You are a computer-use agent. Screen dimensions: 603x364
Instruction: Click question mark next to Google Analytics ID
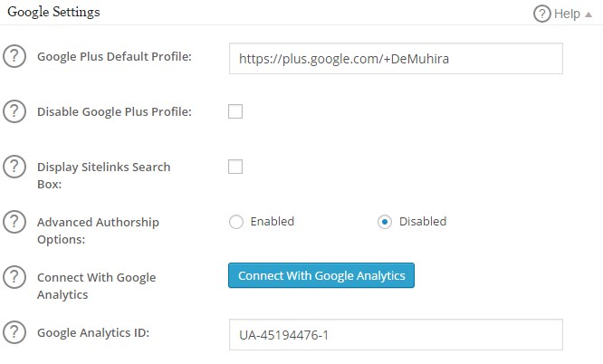pyautogui.click(x=14, y=332)
